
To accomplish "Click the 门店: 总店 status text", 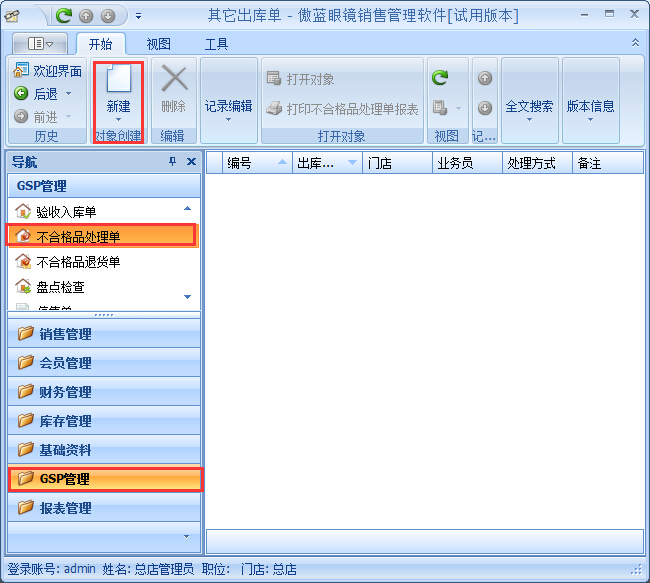I will click(269, 569).
